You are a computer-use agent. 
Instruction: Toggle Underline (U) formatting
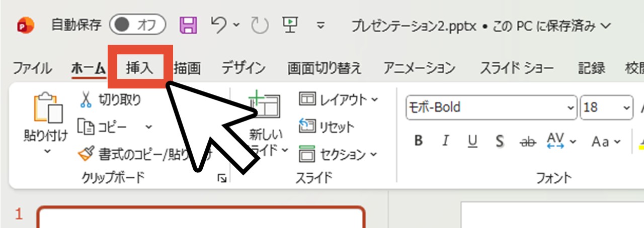pyautogui.click(x=472, y=142)
